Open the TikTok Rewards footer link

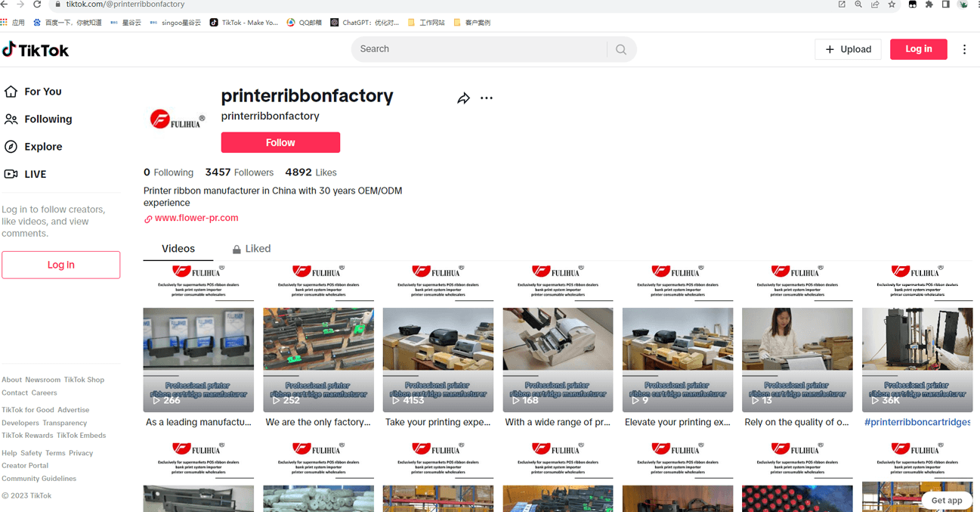coord(27,436)
